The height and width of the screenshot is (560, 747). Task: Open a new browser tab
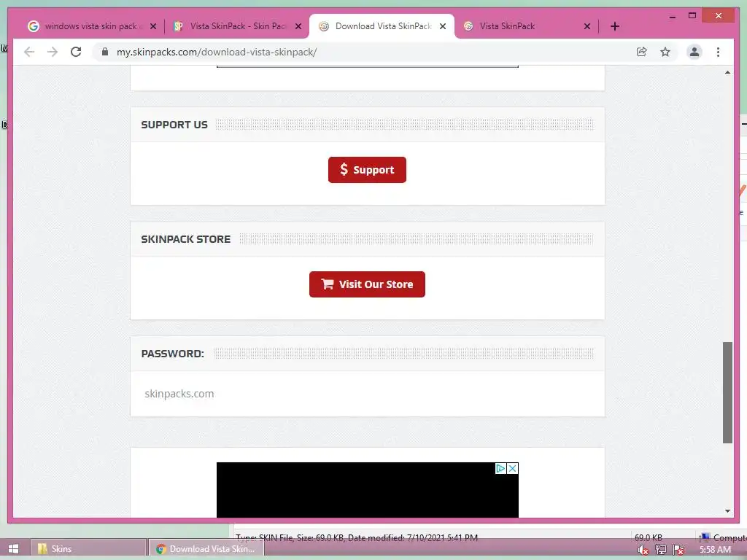point(615,26)
